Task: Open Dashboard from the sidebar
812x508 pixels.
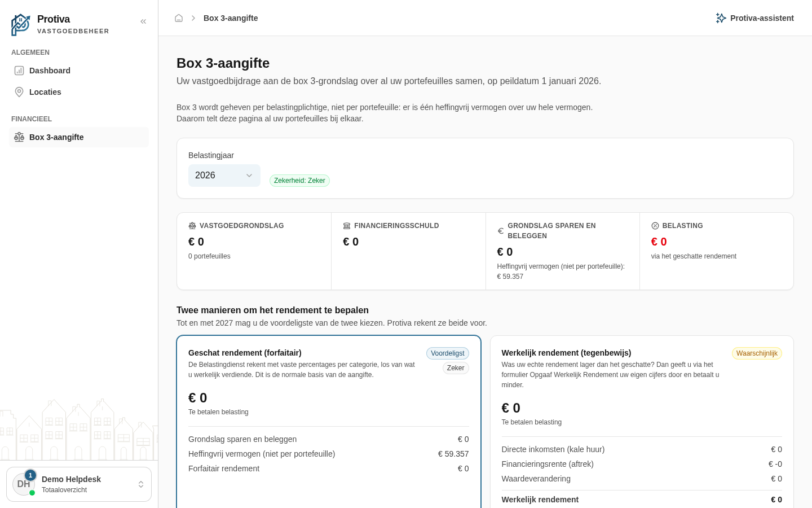Action: [79, 71]
